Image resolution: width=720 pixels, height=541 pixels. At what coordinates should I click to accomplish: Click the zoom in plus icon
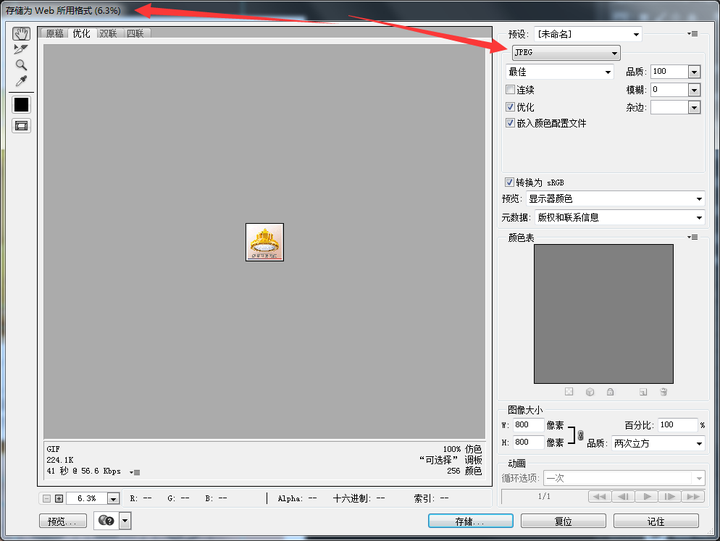pos(59,498)
